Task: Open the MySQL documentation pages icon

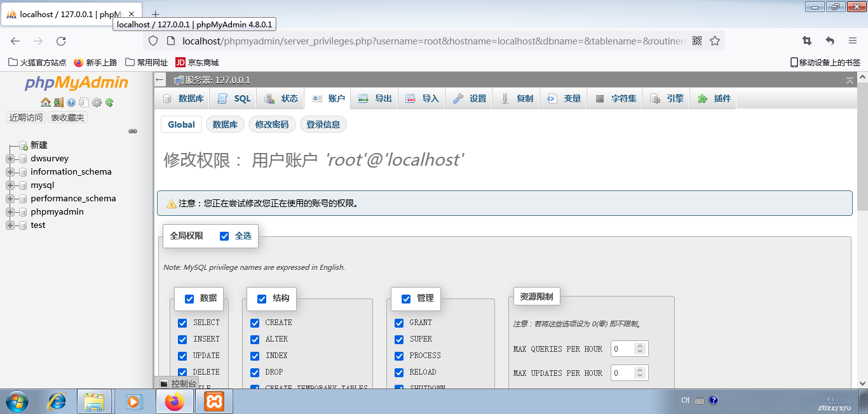Action: (x=83, y=102)
